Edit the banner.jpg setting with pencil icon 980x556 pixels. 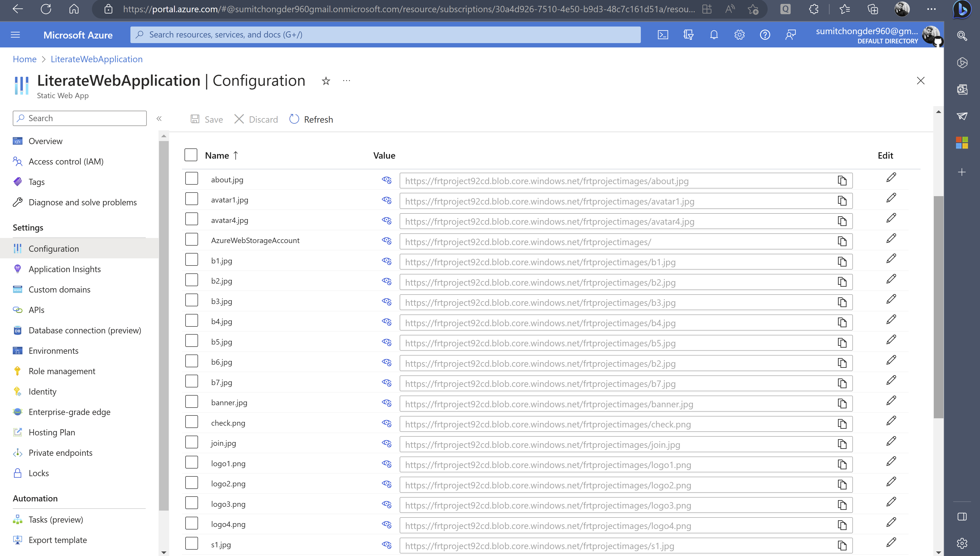point(891,400)
